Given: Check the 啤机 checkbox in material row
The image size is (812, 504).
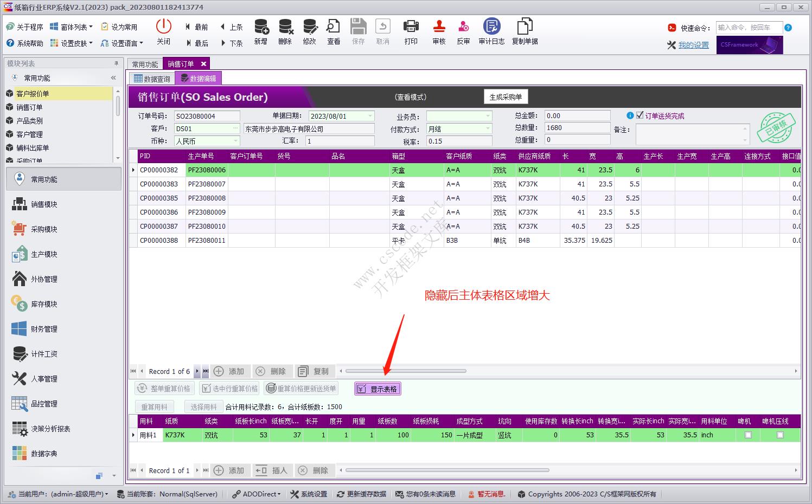Looking at the screenshot, I should point(748,435).
